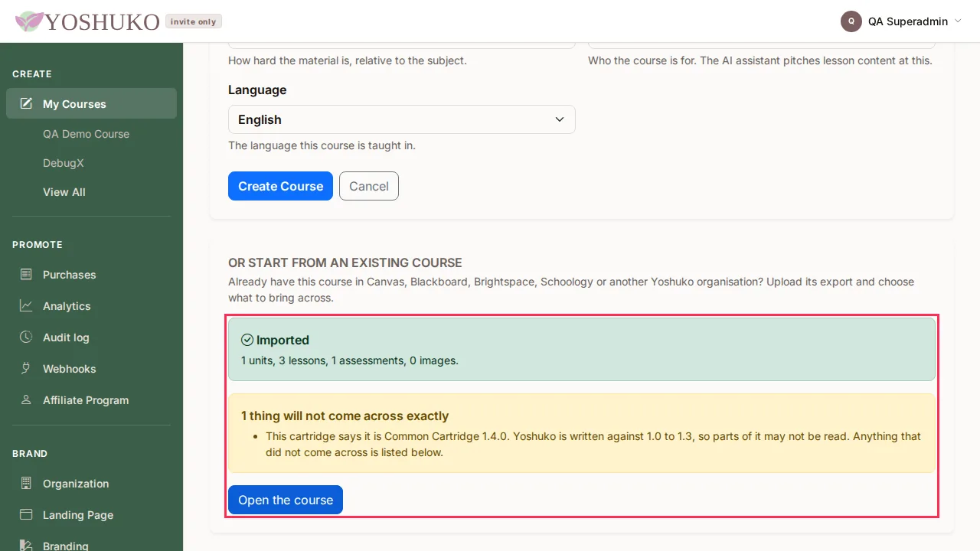Click the Yoshuko lotus logo icon
This screenshot has width=980, height=551.
pos(30,21)
